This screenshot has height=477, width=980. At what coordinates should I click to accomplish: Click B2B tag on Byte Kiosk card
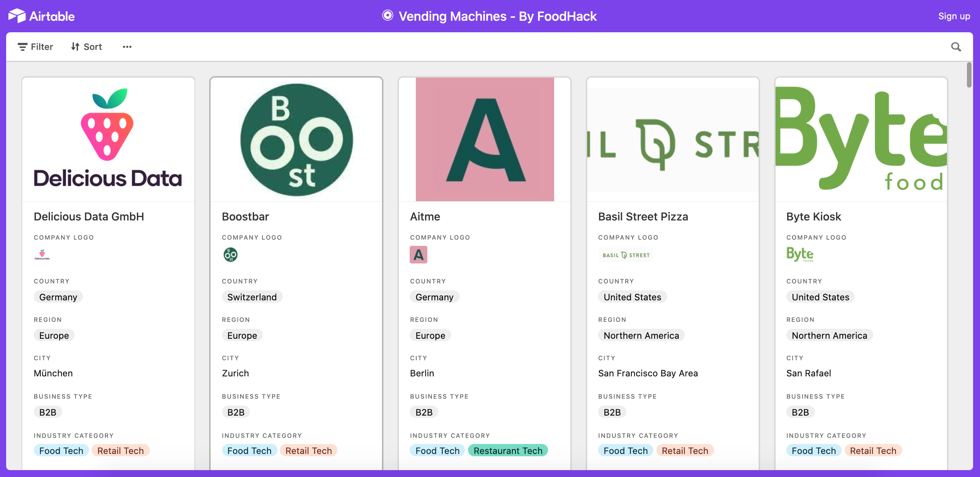800,412
